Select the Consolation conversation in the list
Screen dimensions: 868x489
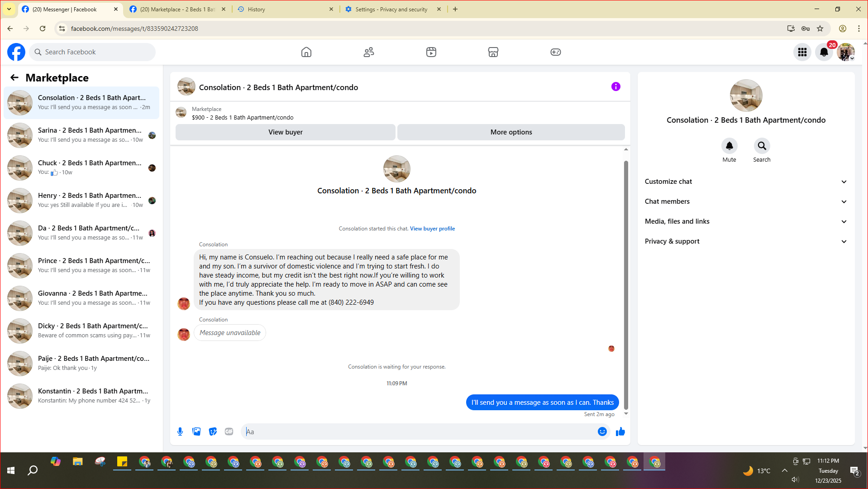pyautogui.click(x=81, y=102)
